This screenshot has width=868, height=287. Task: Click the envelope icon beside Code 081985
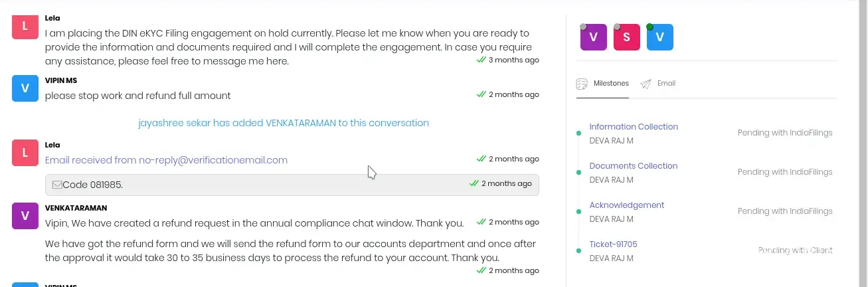click(x=57, y=185)
